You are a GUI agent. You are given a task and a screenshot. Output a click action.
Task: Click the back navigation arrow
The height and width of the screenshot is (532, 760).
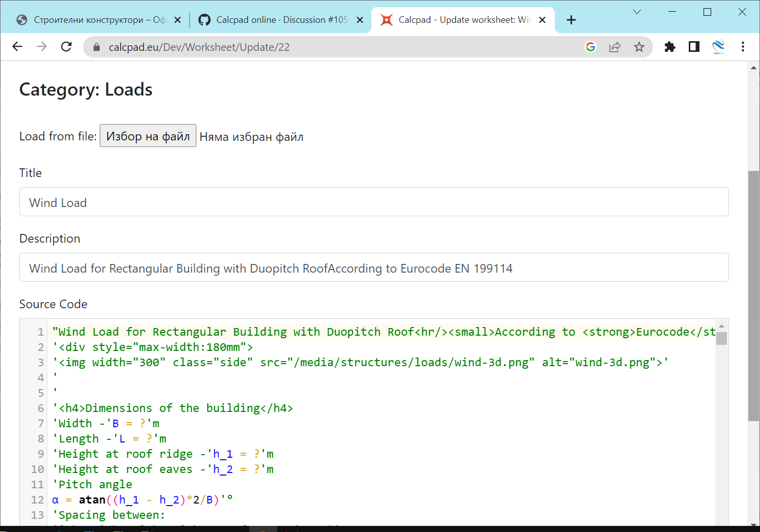click(x=17, y=47)
